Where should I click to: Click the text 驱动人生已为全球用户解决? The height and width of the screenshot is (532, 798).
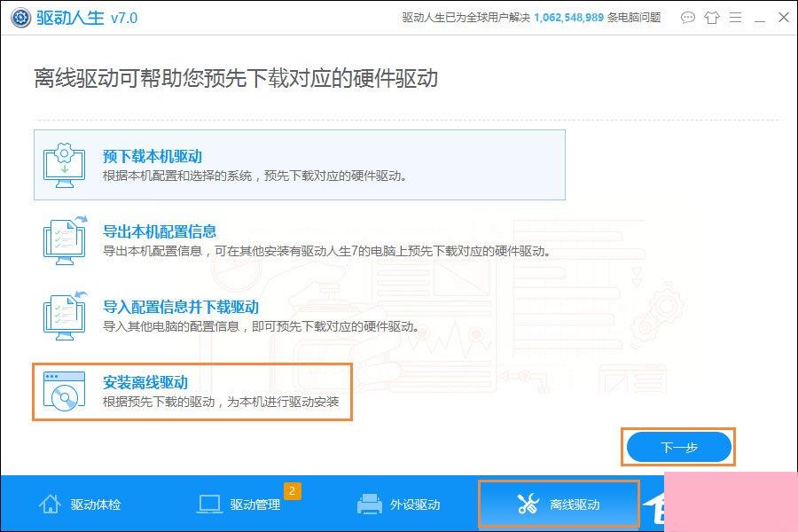coord(466,18)
